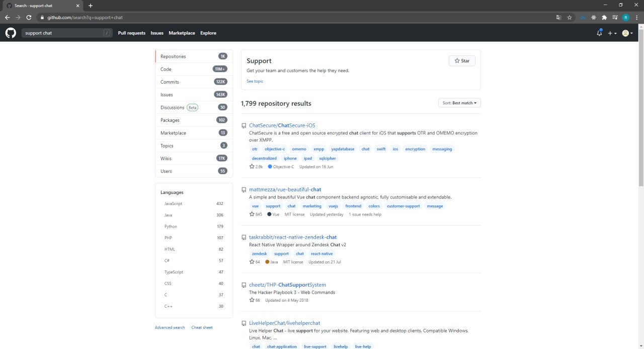The image size is (644, 349).
Task: Click the media control icon in toolbar
Action: pos(615,17)
